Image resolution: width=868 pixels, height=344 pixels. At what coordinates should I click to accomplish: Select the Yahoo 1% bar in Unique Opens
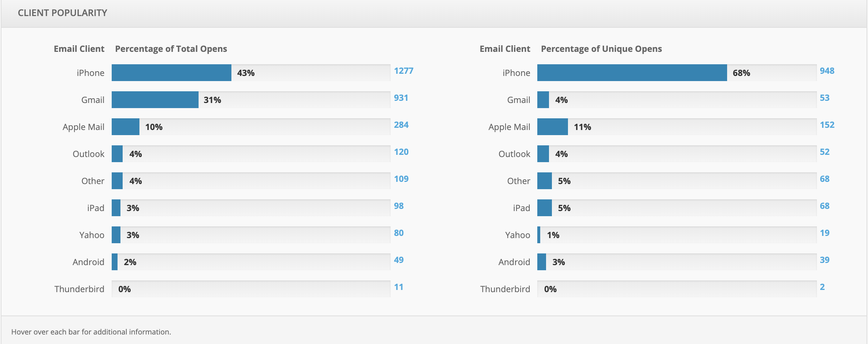539,235
